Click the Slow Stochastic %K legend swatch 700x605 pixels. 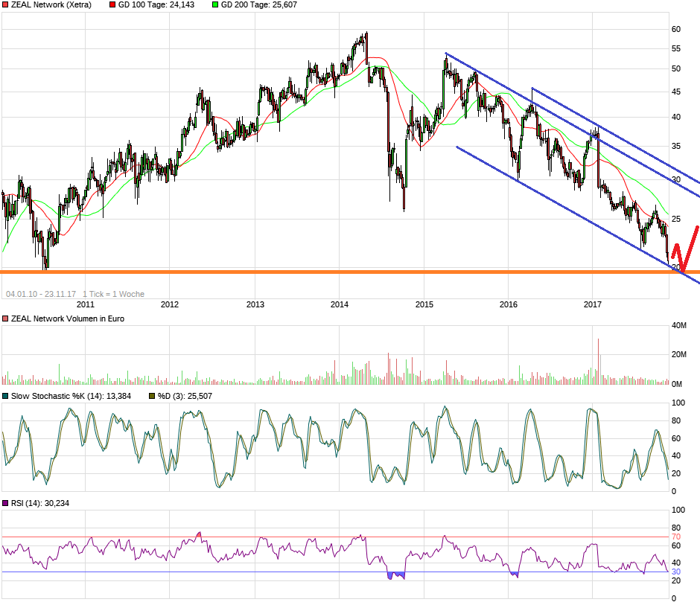pyautogui.click(x=5, y=396)
